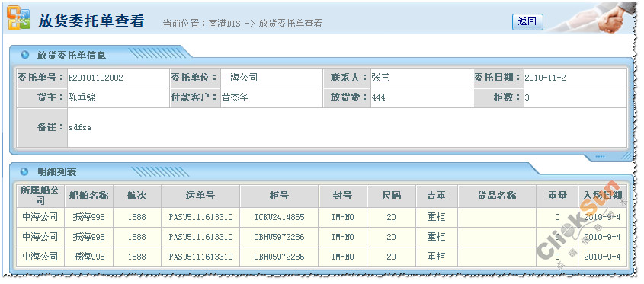This screenshot has height=284, width=644.
Task: Click the 委托单号 value R20101102002
Action: 96,78
